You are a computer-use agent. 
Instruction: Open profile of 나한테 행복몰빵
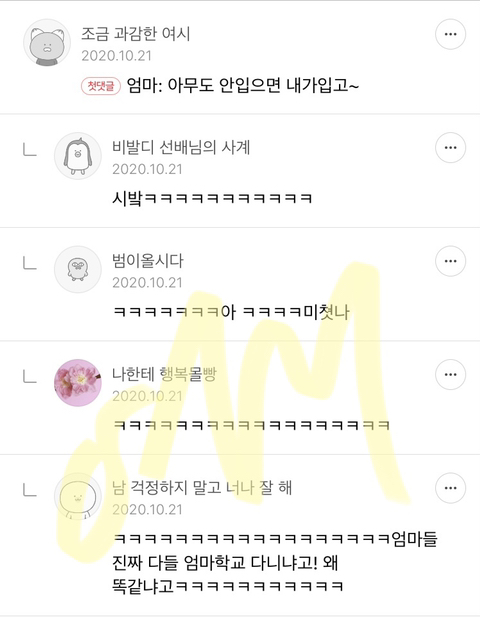(164, 374)
